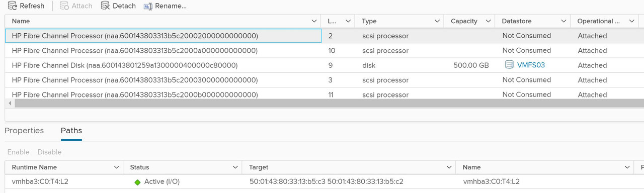Switch to the Properties tab
This screenshot has height=193, width=644.
click(x=24, y=131)
